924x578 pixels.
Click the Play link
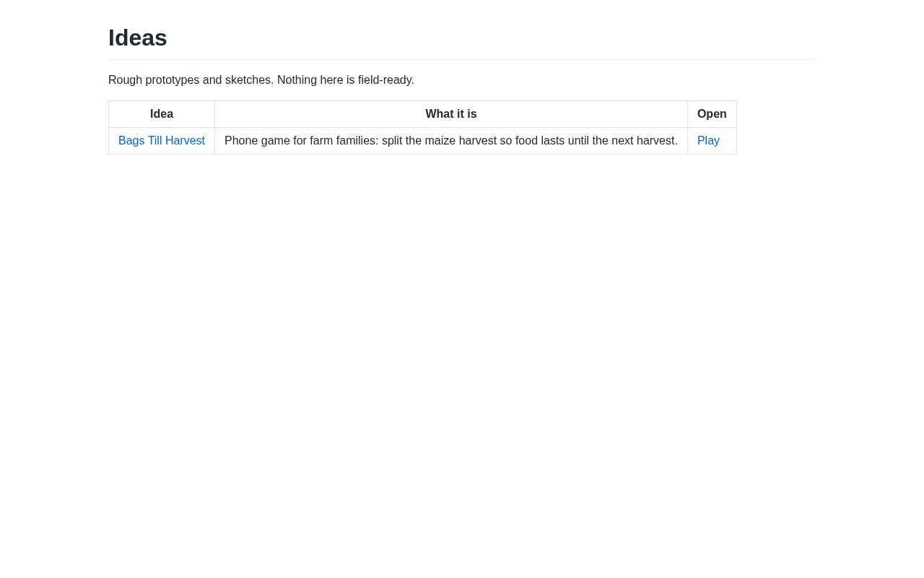(708, 141)
